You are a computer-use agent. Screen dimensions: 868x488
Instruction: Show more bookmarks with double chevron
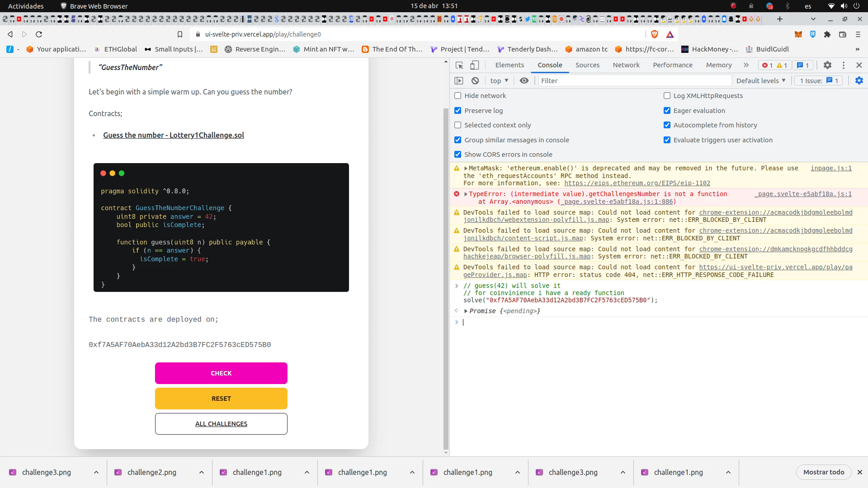[x=858, y=49]
